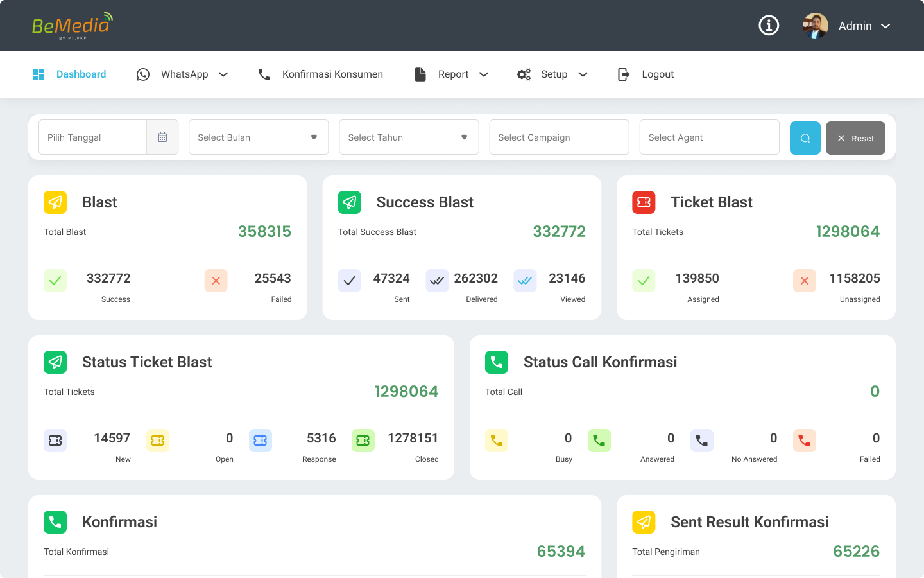Click the blue search icon button

(805, 138)
